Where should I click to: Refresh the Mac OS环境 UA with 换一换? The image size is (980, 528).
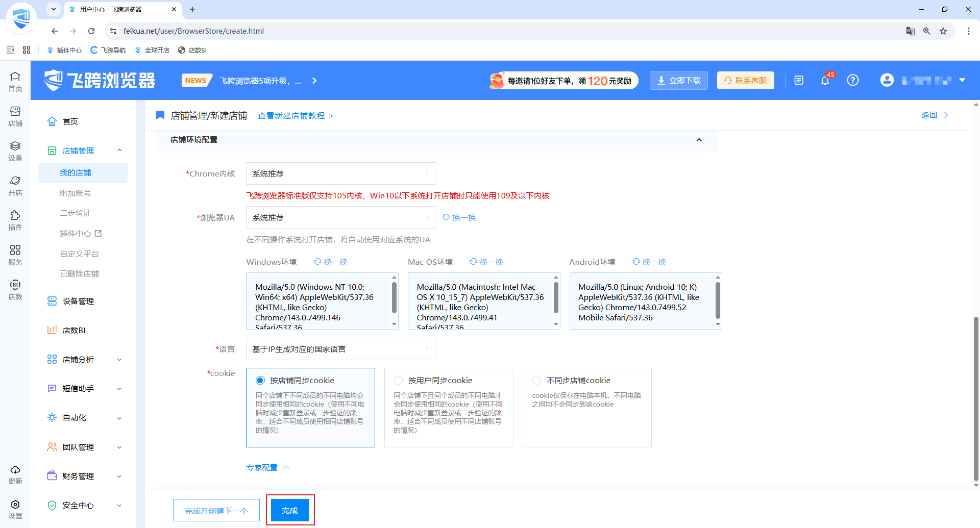(486, 262)
